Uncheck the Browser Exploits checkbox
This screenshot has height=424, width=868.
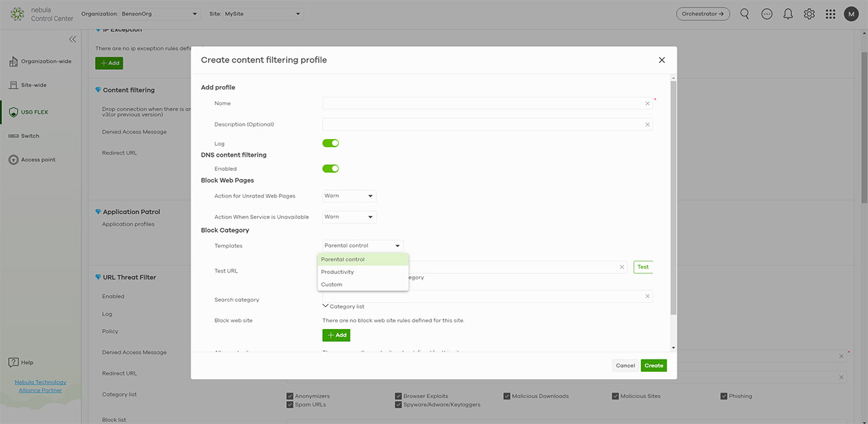click(x=399, y=396)
